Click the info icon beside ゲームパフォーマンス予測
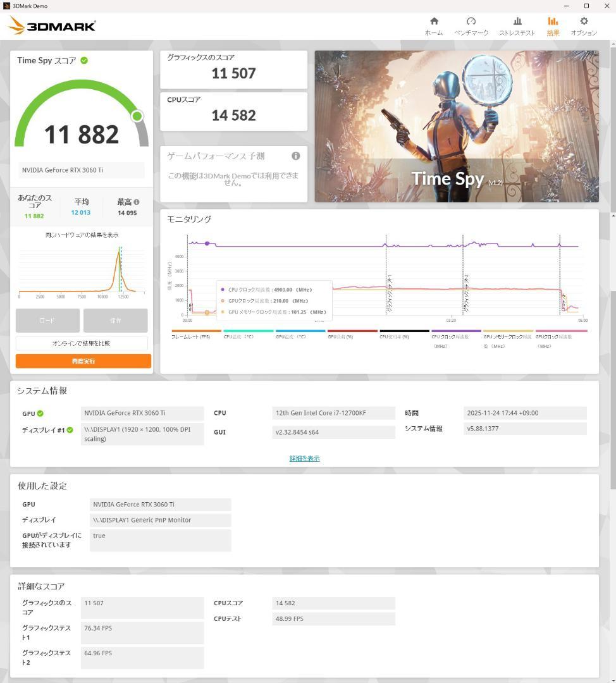This screenshot has height=683, width=616. click(295, 156)
